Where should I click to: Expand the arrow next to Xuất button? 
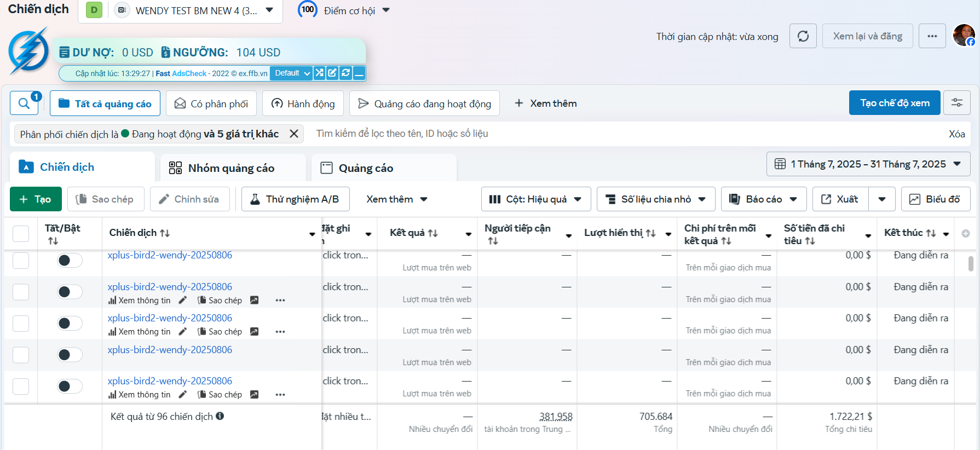tap(882, 199)
